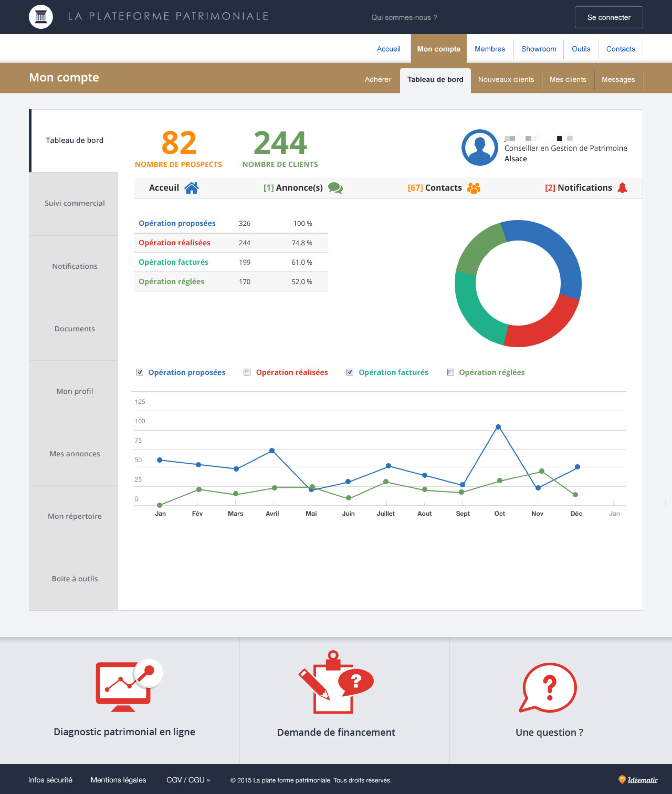Click the Plateforme Patrimoniale logo icon

point(41,17)
